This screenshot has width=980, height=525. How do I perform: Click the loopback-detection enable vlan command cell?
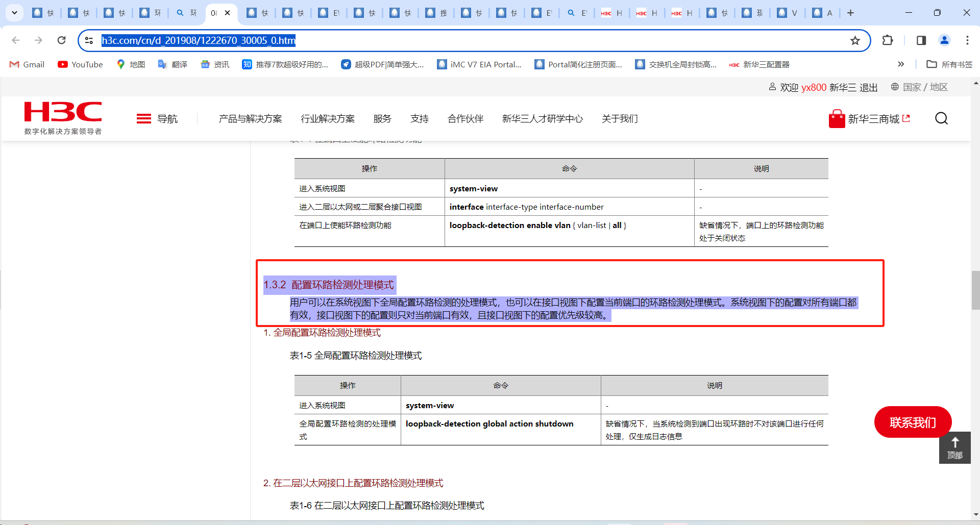(570, 231)
